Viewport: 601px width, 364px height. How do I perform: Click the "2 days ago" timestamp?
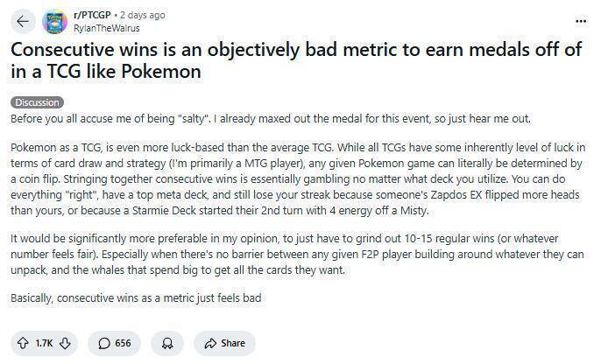click(x=142, y=15)
